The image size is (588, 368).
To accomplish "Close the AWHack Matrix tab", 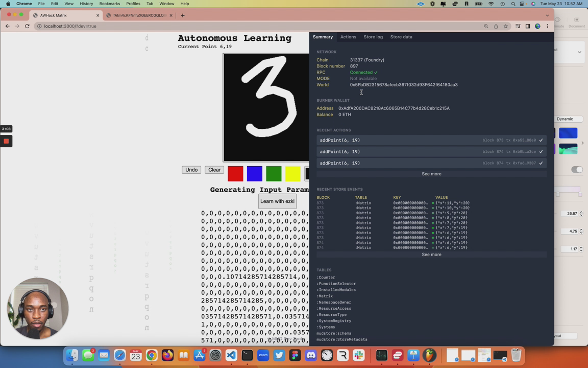I will coord(98,15).
